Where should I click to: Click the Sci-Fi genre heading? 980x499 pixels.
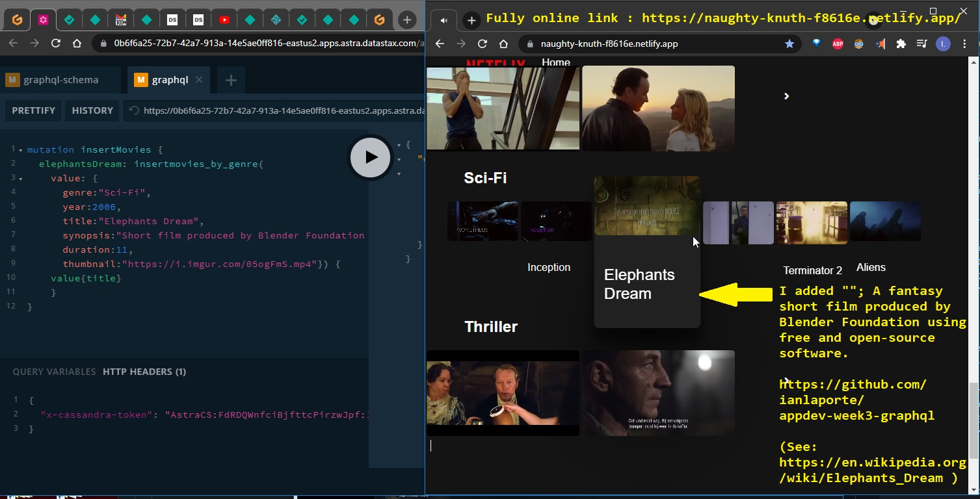click(x=485, y=178)
